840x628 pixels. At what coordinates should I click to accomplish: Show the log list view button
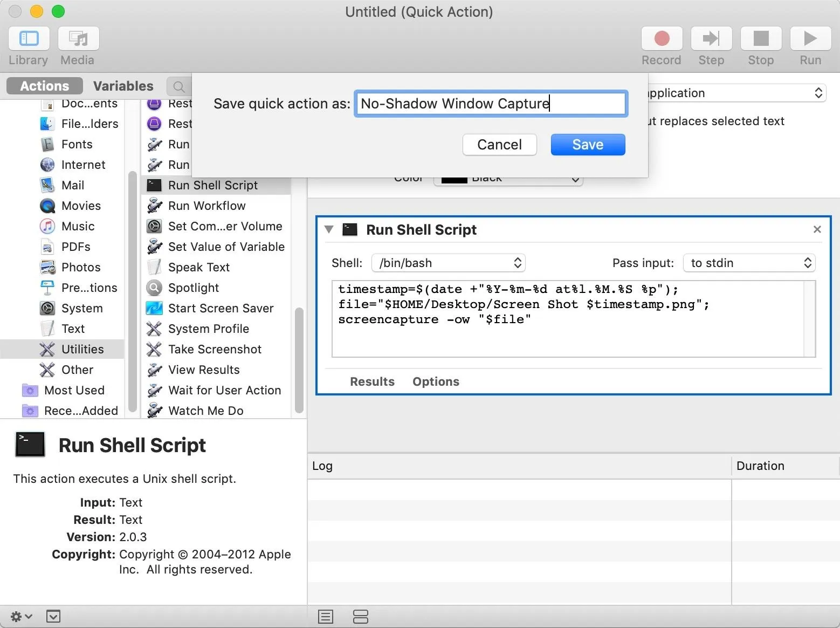(326, 616)
